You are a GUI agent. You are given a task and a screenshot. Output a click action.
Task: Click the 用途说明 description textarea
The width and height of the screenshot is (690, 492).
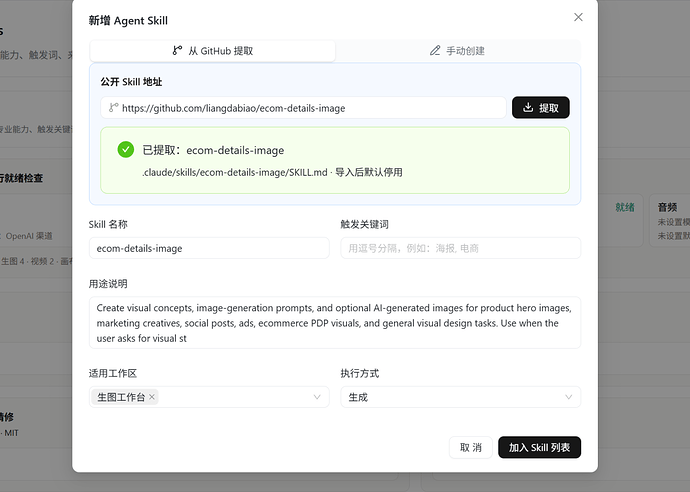coord(335,323)
